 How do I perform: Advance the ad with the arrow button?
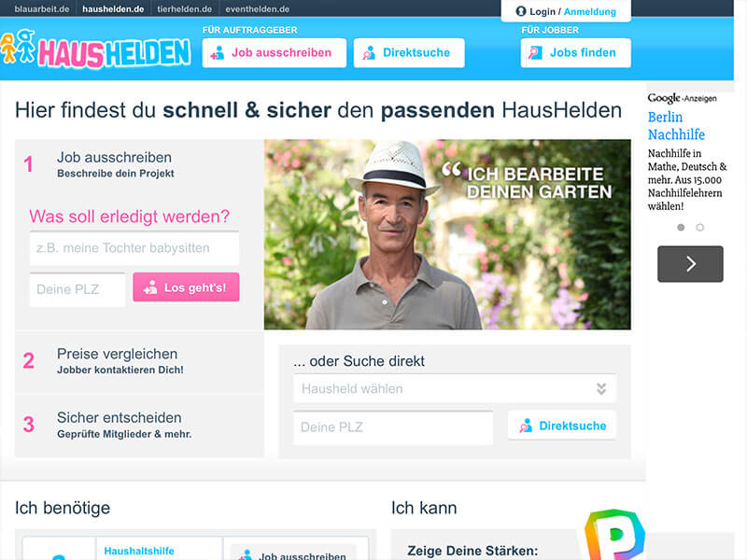690,264
